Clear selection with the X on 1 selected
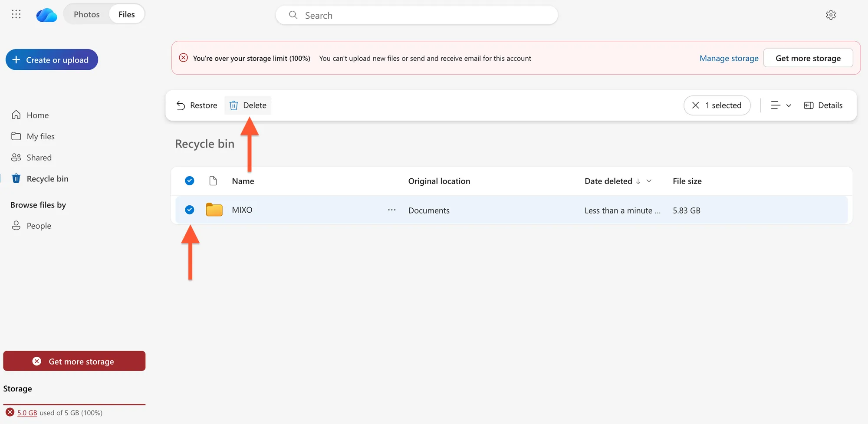The width and height of the screenshot is (868, 424). click(695, 105)
